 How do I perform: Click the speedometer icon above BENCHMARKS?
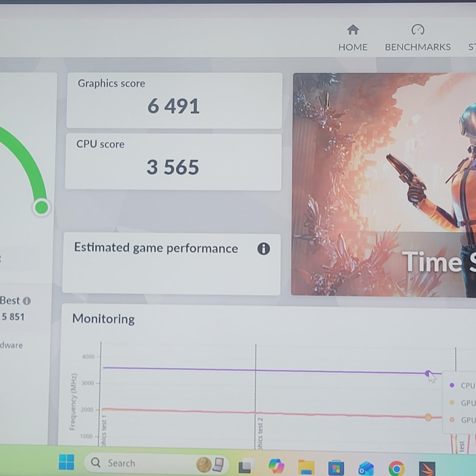(x=418, y=30)
